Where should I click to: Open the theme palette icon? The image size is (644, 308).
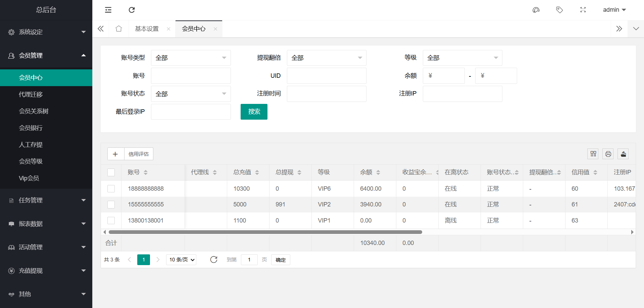coord(536,10)
